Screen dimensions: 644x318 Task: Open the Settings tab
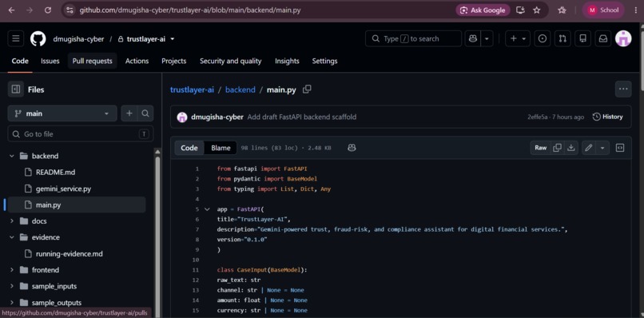tap(324, 61)
